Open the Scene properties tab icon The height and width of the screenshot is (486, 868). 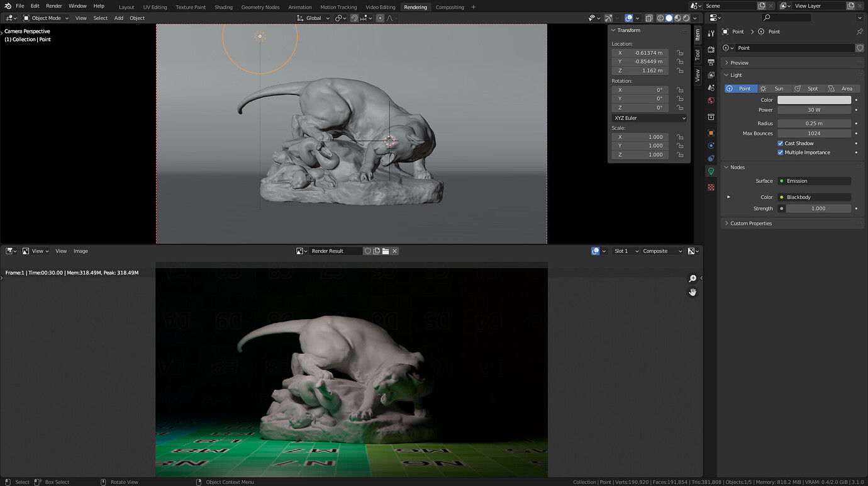[x=711, y=88]
